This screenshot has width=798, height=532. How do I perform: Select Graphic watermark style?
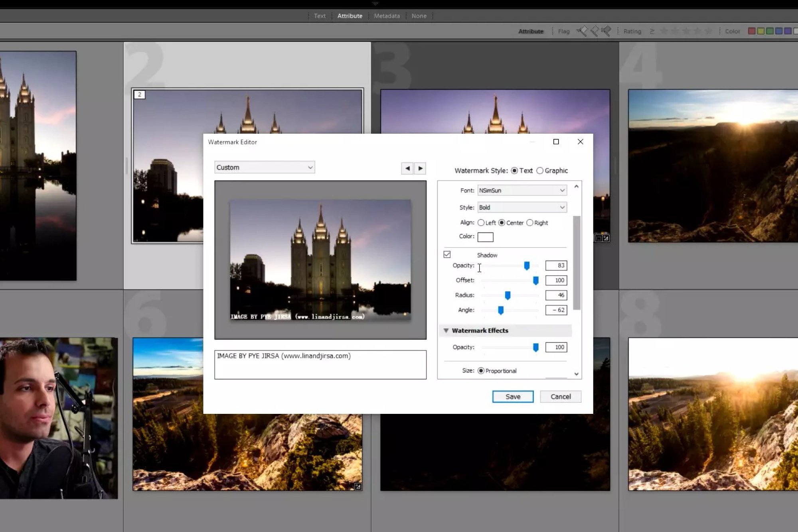(x=540, y=171)
